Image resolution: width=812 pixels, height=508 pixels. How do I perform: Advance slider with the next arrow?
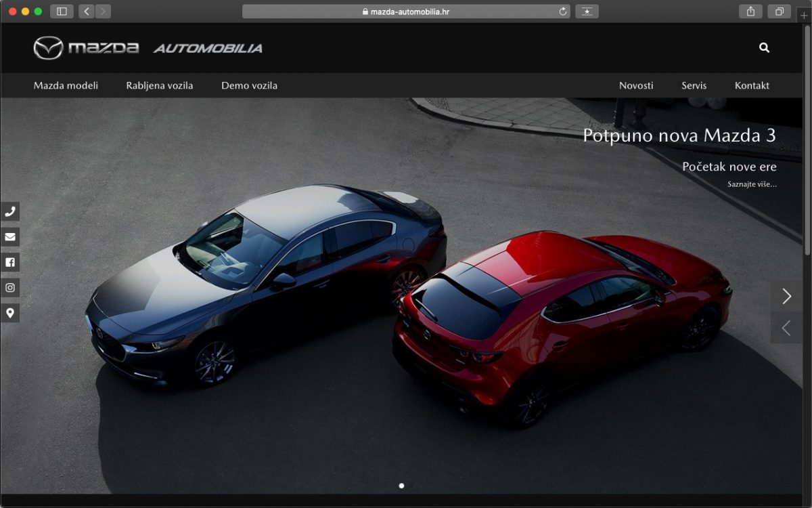click(786, 296)
